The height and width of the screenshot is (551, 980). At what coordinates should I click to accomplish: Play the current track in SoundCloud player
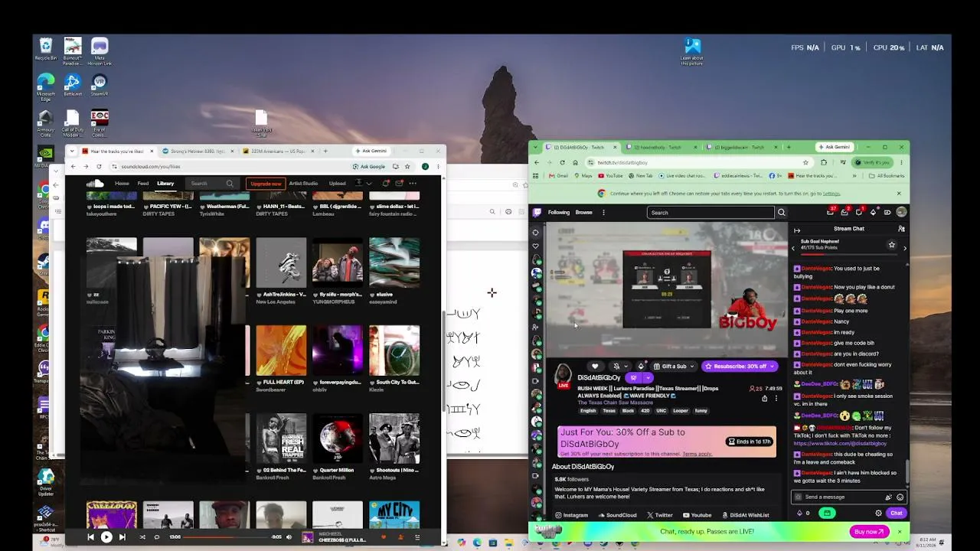[106, 537]
